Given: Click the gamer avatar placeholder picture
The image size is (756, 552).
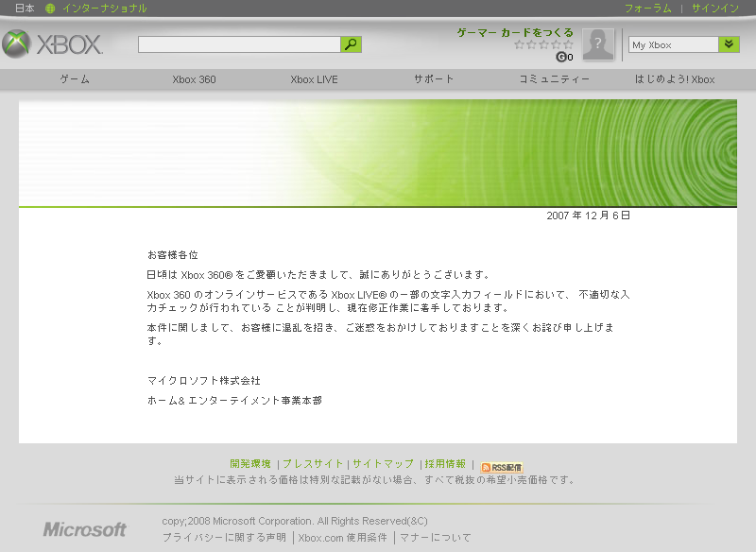Looking at the screenshot, I should 598,44.
